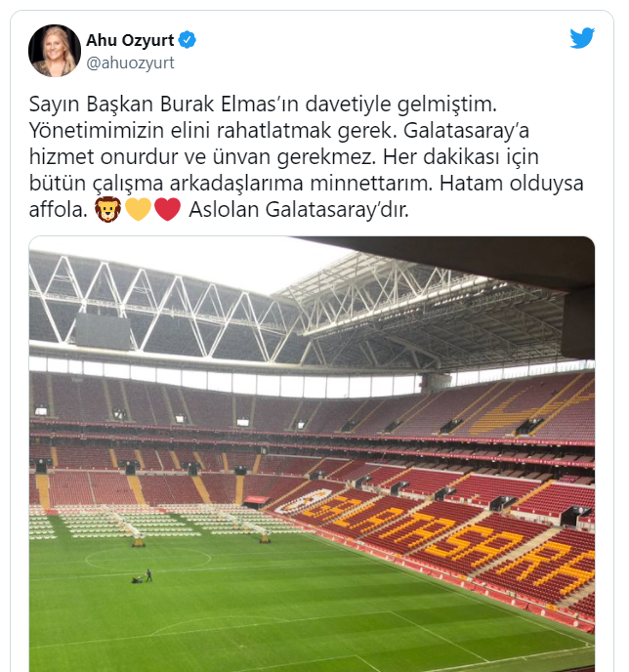Click the blue Twitter bird logo
This screenshot has height=672, width=629.
click(582, 38)
